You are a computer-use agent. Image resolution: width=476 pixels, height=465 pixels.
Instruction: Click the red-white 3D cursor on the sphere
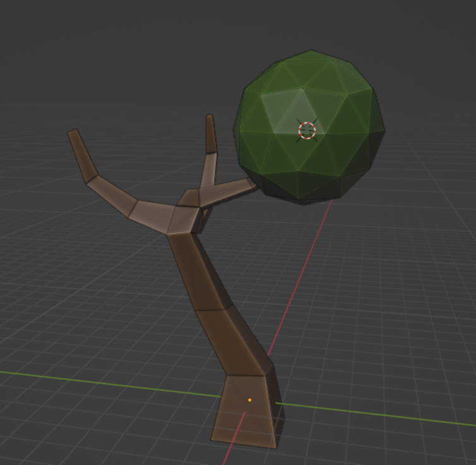coord(307,131)
